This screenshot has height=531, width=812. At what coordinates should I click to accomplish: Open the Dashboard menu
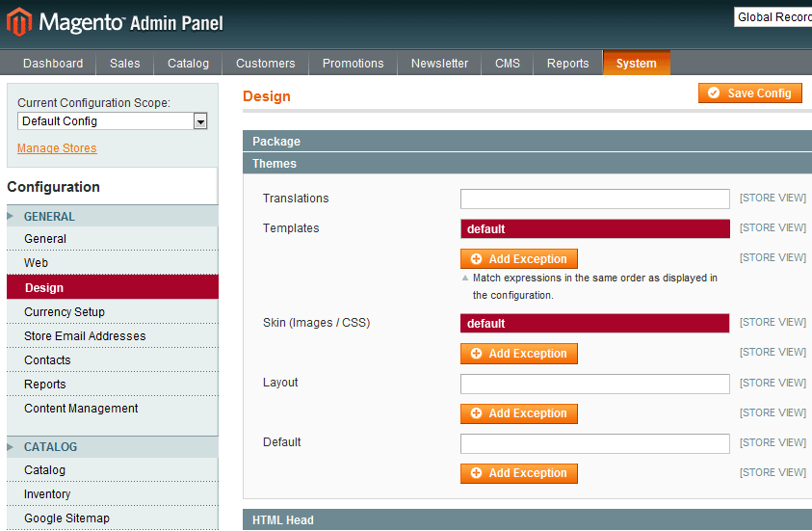click(53, 64)
